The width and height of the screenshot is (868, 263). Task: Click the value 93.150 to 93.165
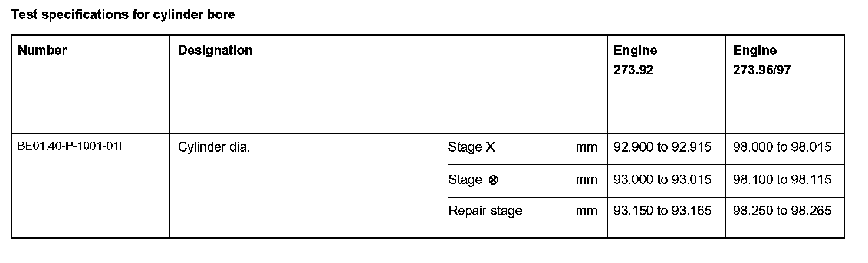[x=663, y=211]
